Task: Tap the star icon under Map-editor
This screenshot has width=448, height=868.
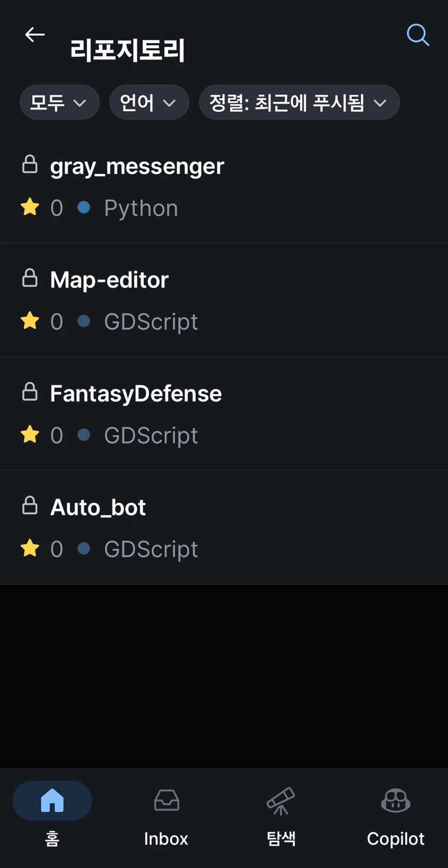Action: (30, 320)
